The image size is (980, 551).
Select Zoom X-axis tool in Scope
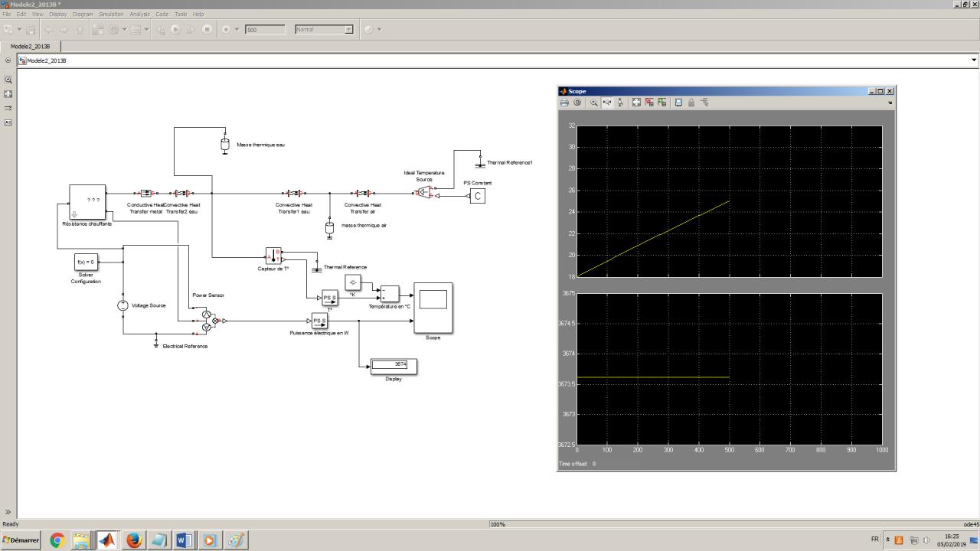(x=607, y=103)
